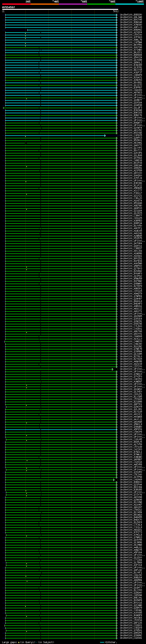Select label UniRef100_C7I2D4
Screen dimensions: 146x644
click(x=131, y=560)
